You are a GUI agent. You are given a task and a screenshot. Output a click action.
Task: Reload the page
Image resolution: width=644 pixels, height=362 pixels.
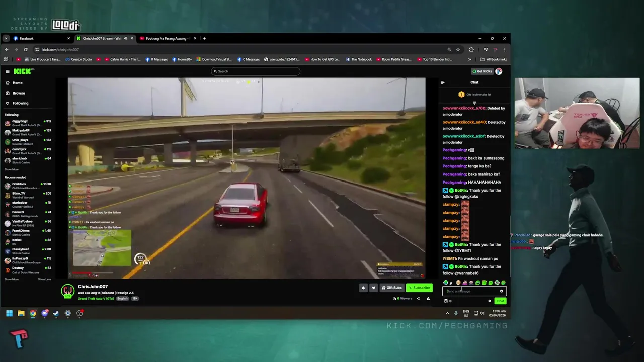tap(25, 49)
